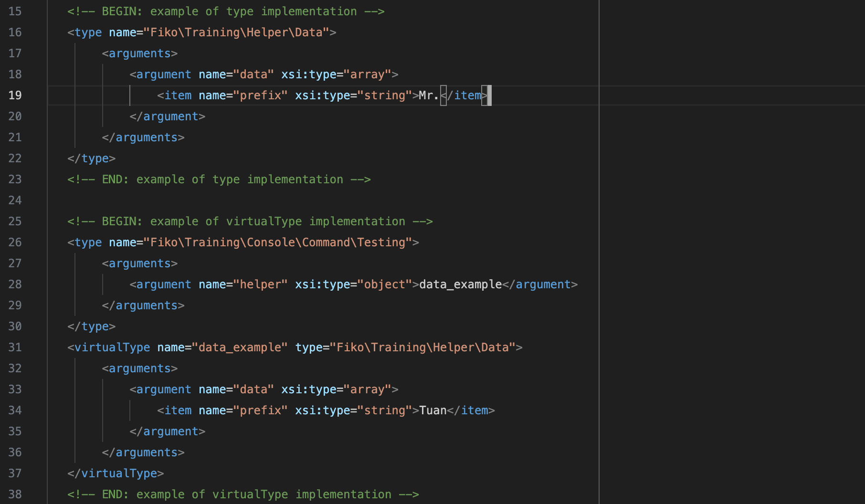The width and height of the screenshot is (865, 504).
Task: Click line number 31 in the gutter
Action: (x=15, y=347)
